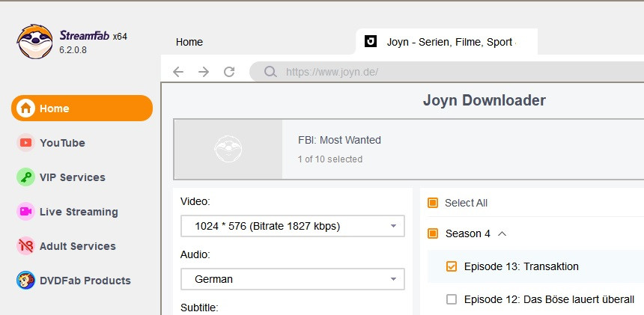This screenshot has width=644, height=315.
Task: Check Episode 12: Das Böse lauert überall
Action: click(x=452, y=299)
